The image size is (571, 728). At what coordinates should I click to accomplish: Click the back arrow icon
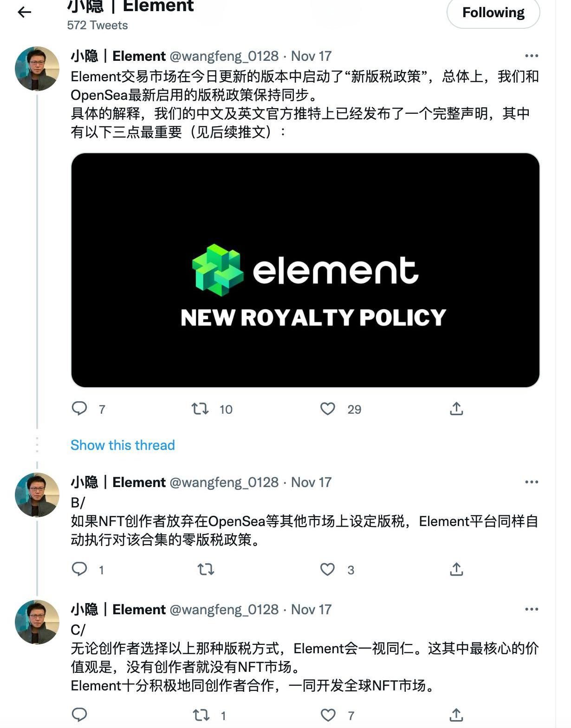point(24,13)
